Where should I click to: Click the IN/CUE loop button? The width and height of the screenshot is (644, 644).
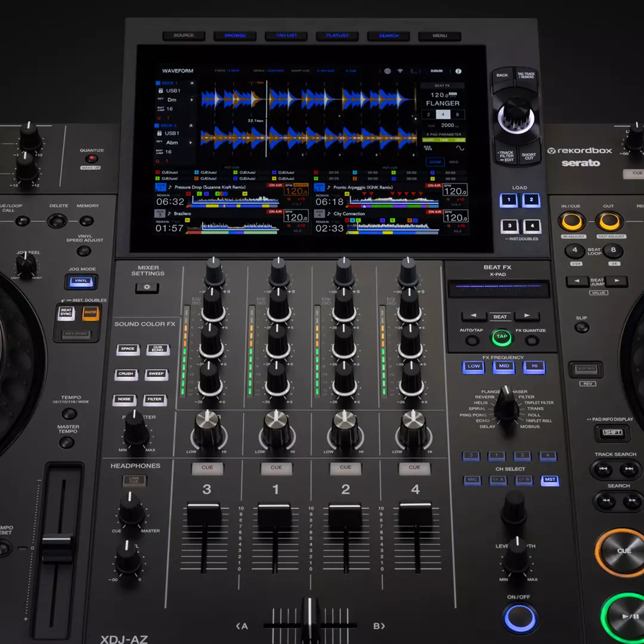click(x=572, y=222)
